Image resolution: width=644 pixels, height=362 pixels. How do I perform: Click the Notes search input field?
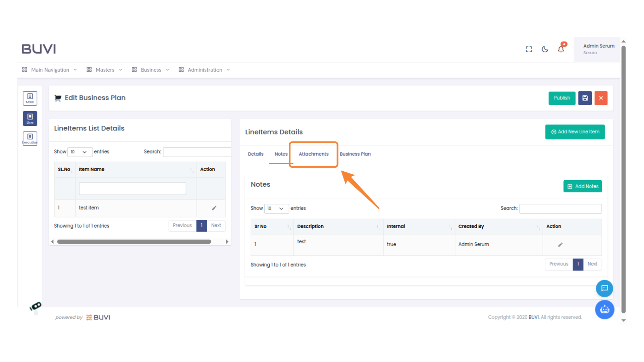pos(560,208)
